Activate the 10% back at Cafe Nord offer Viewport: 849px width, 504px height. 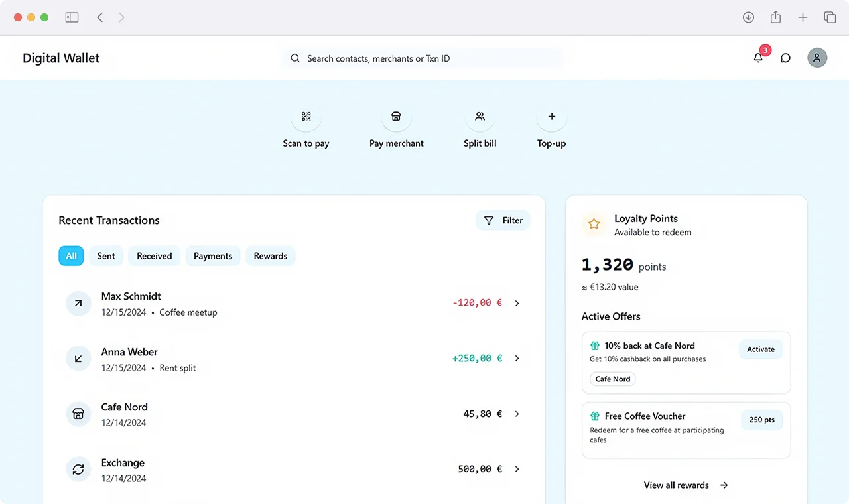761,349
